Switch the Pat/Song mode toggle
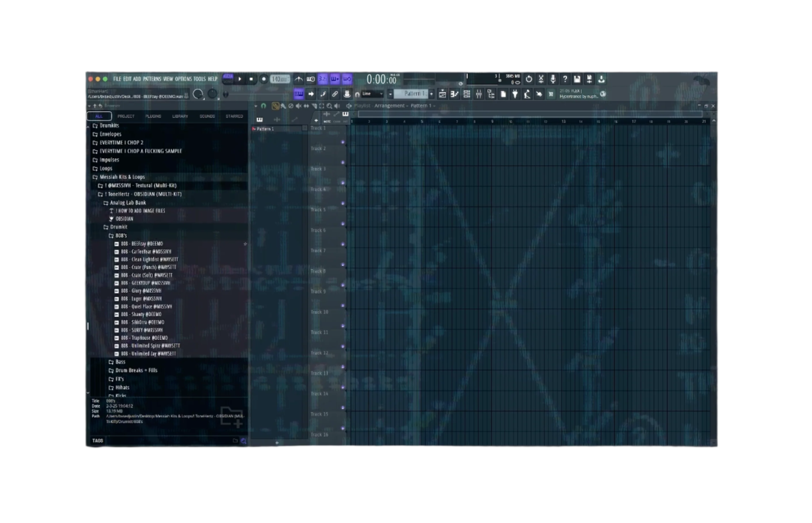The height and width of the screenshot is (523, 812). pyautogui.click(x=228, y=79)
